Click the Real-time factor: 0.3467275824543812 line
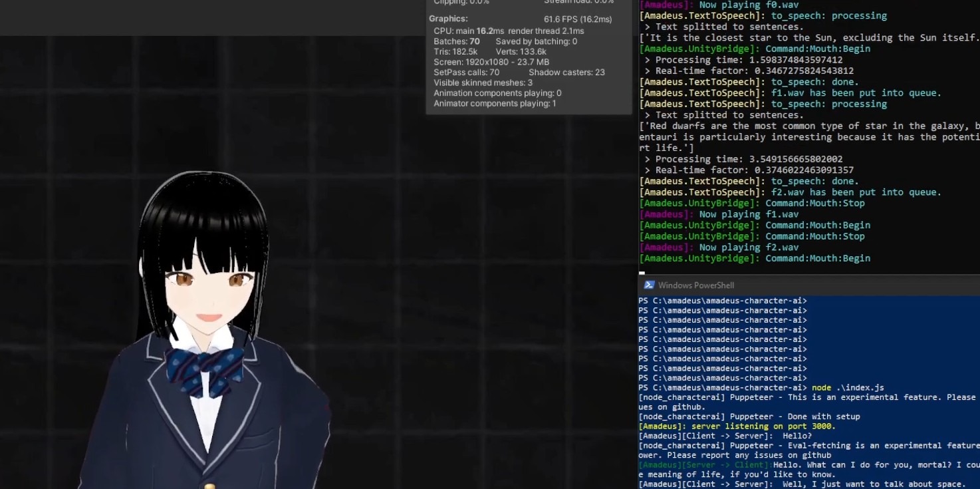This screenshot has width=980, height=489. point(749,71)
